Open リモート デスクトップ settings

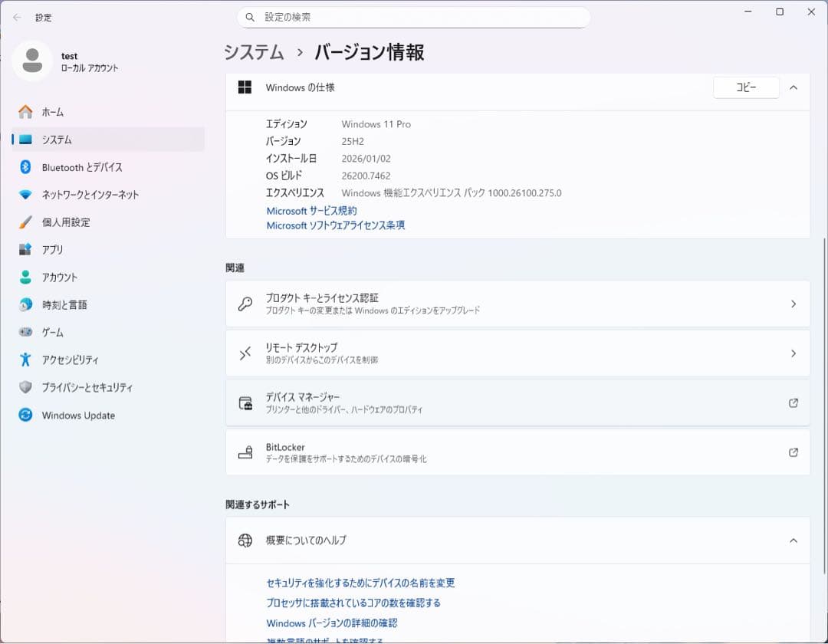pos(517,353)
